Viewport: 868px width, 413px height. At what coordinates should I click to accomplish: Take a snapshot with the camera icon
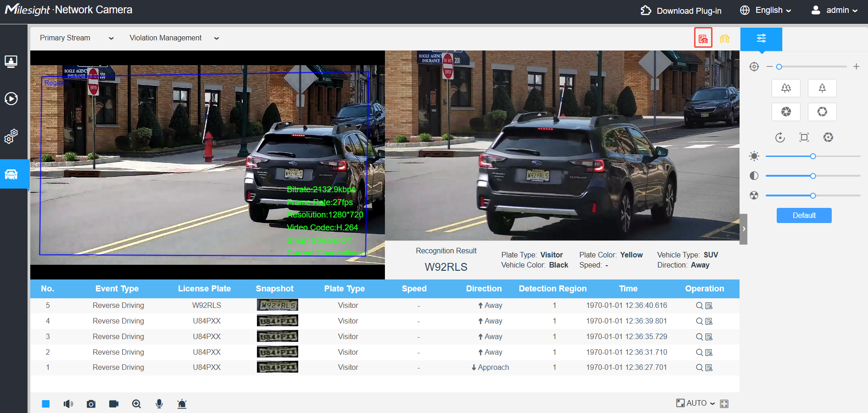coord(91,404)
